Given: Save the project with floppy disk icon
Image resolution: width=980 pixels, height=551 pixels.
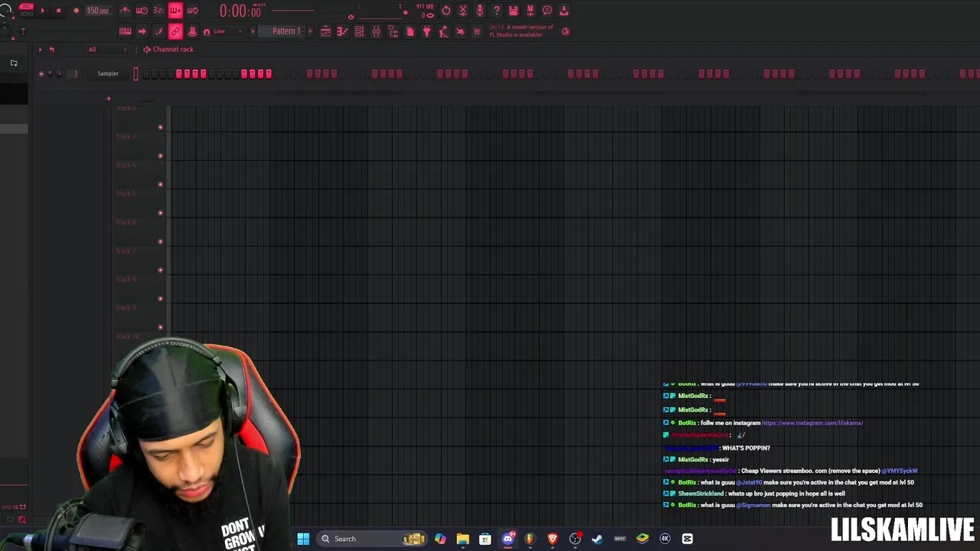Looking at the screenshot, I should [513, 11].
